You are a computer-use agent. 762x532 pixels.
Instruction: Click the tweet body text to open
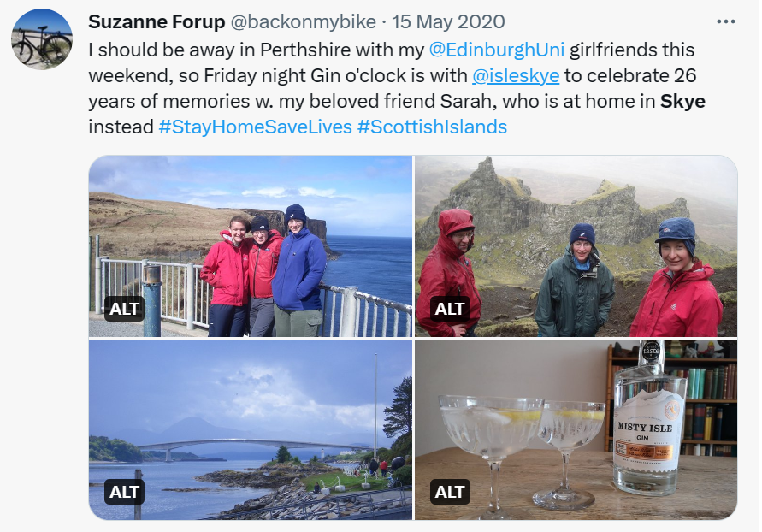397,88
